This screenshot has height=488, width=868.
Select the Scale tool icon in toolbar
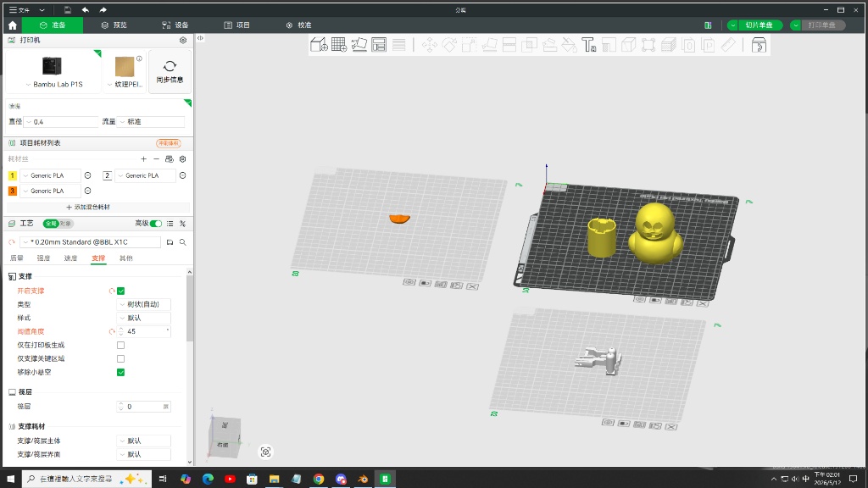470,45
